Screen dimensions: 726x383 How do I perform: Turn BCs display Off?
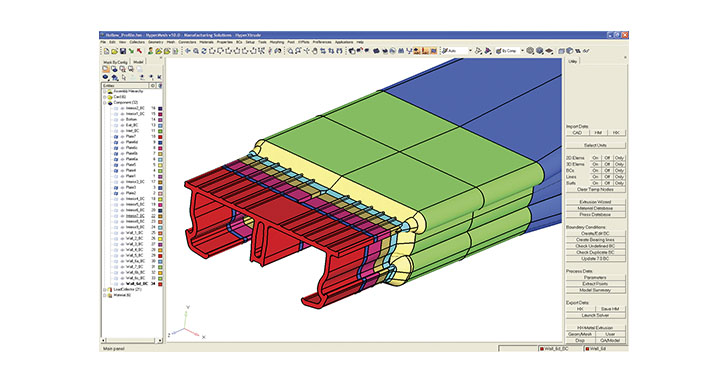607,170
